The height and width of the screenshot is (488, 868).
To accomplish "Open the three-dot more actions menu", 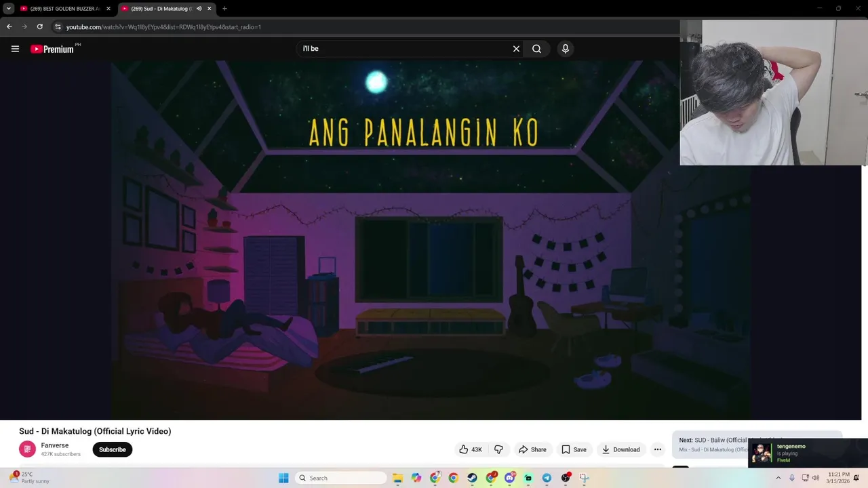I will click(657, 449).
